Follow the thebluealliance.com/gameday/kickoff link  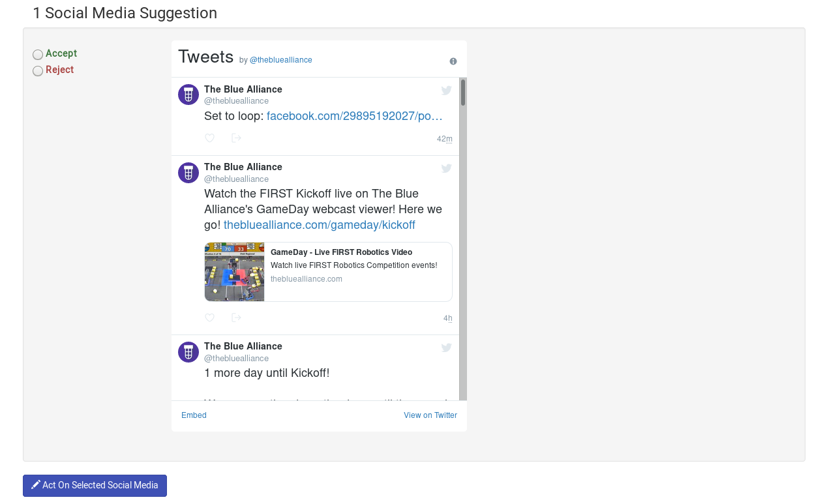click(x=319, y=224)
